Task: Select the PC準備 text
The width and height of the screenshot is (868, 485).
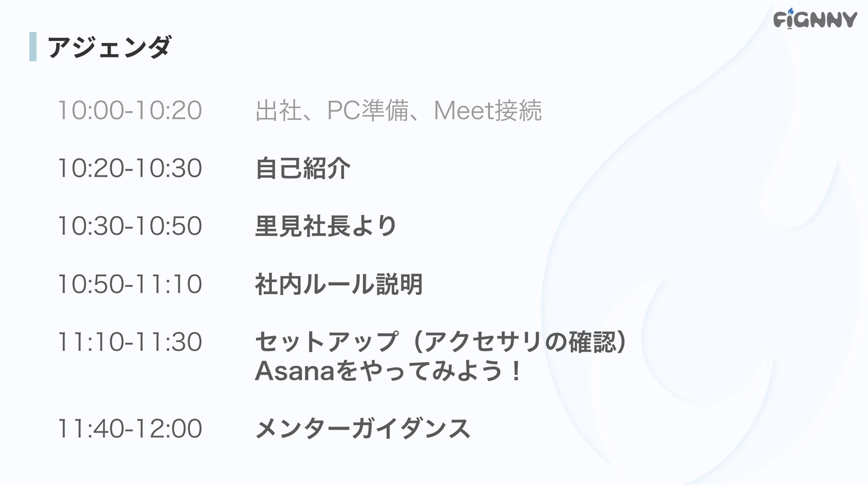Action: (368, 111)
